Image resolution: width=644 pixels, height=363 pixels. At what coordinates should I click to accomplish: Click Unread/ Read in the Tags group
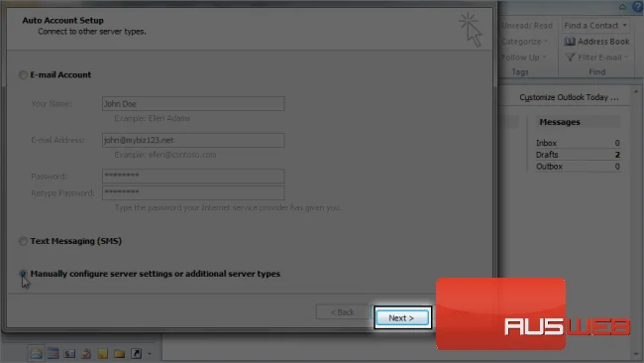click(x=527, y=26)
